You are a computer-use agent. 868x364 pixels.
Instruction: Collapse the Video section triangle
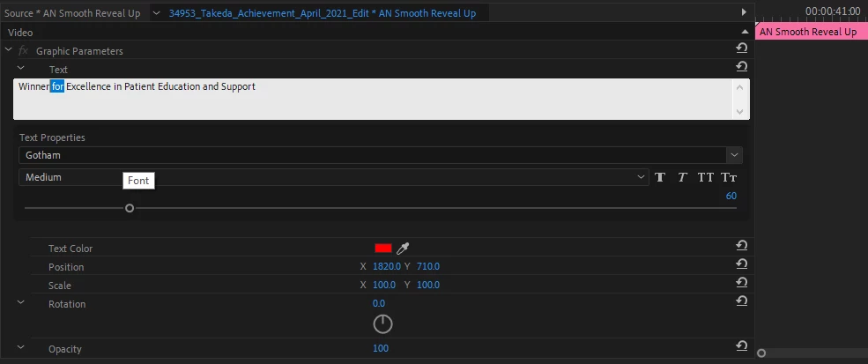(745, 32)
